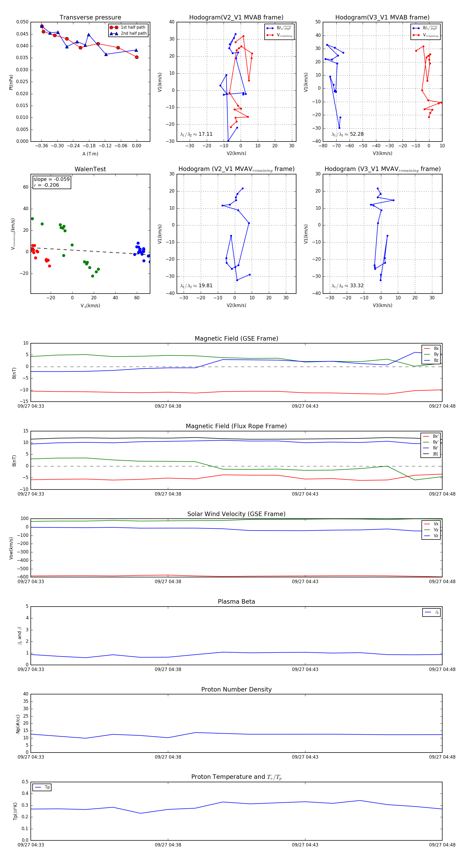473x868 pixels.
Task: Select the '2nd half path' legend entry
Action: [128, 33]
